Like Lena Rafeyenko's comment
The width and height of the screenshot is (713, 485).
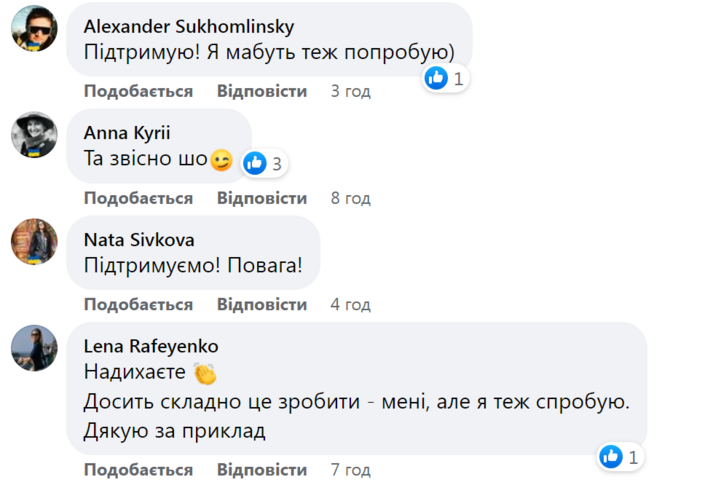pyautogui.click(x=138, y=470)
